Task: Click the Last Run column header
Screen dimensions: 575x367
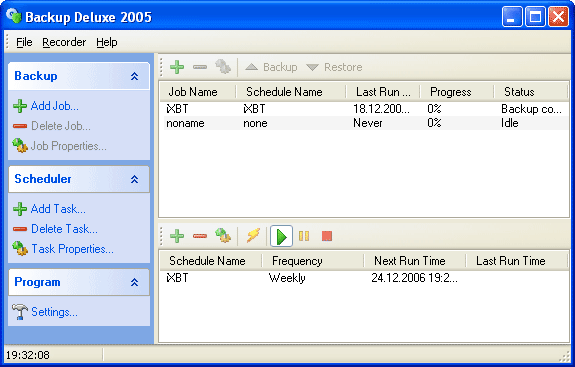Action: click(383, 92)
